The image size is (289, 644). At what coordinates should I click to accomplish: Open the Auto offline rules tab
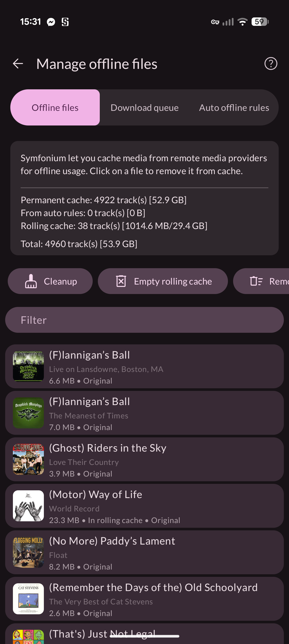point(234,107)
